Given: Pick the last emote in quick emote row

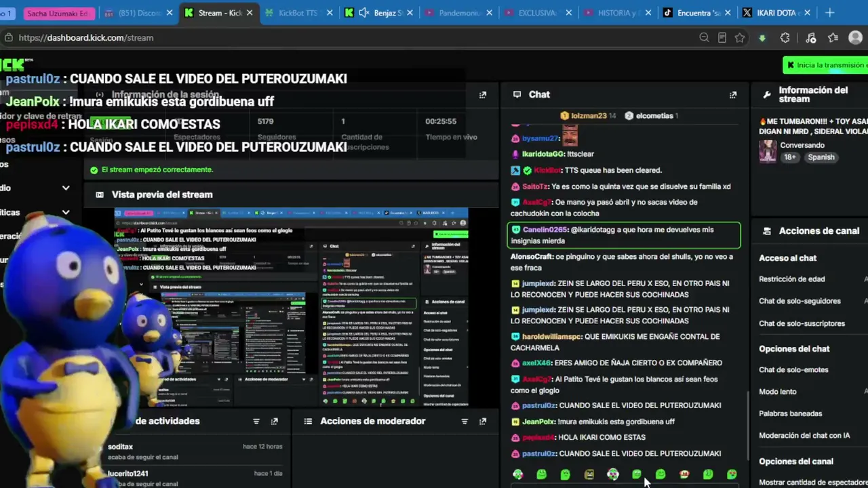Looking at the screenshot, I should (x=732, y=474).
